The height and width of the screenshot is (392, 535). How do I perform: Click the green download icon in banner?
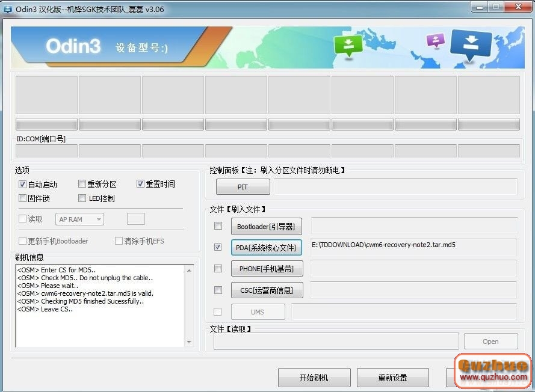pyautogui.click(x=348, y=46)
